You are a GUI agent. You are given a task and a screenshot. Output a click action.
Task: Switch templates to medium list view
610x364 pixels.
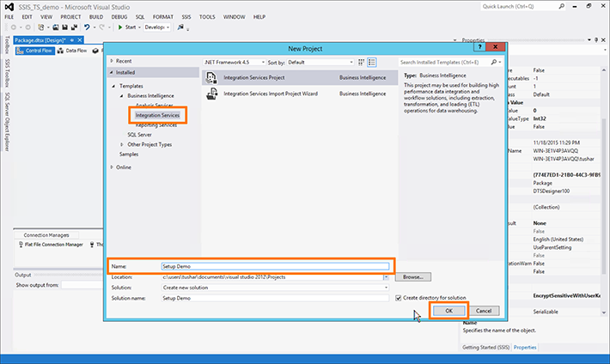(x=371, y=62)
